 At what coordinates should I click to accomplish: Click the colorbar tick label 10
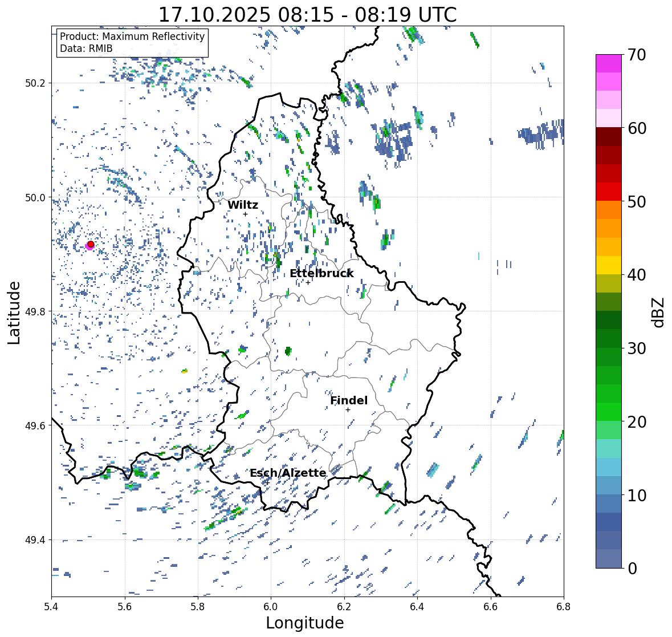point(637,495)
